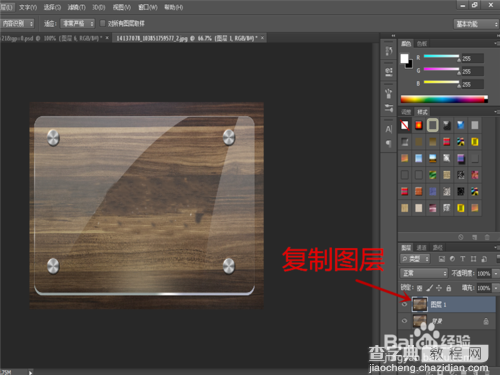Open the Paragraph panel icon

(x=389, y=143)
